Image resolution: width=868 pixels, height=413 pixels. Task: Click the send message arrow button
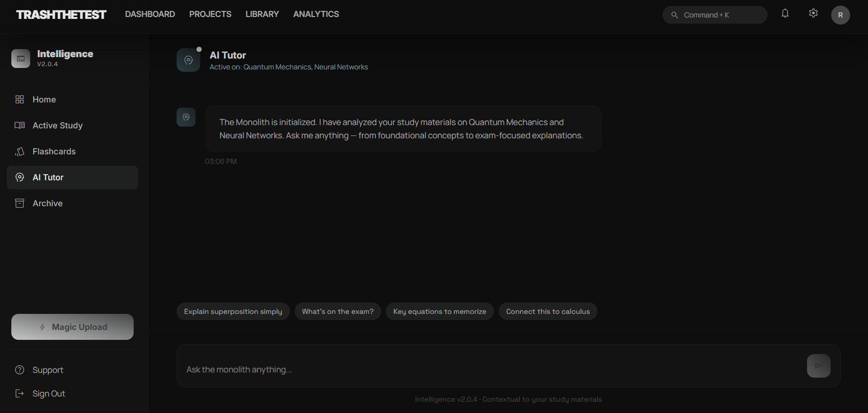[x=819, y=366]
